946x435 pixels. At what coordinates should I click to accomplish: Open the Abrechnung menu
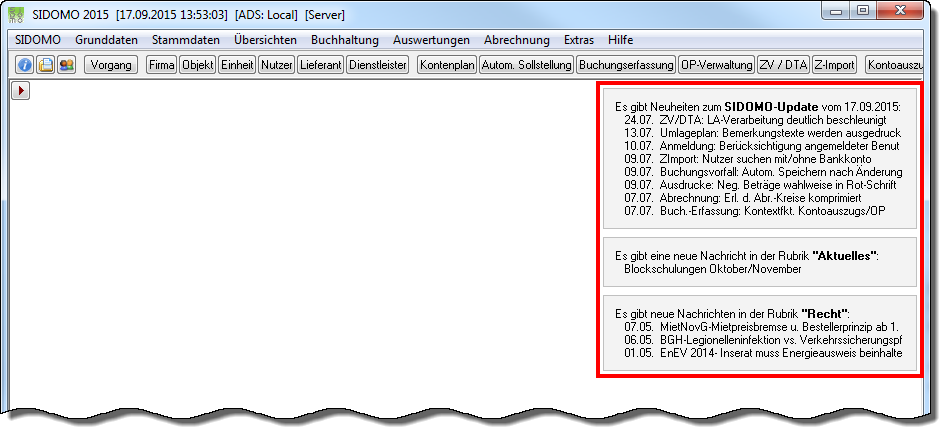(x=516, y=40)
